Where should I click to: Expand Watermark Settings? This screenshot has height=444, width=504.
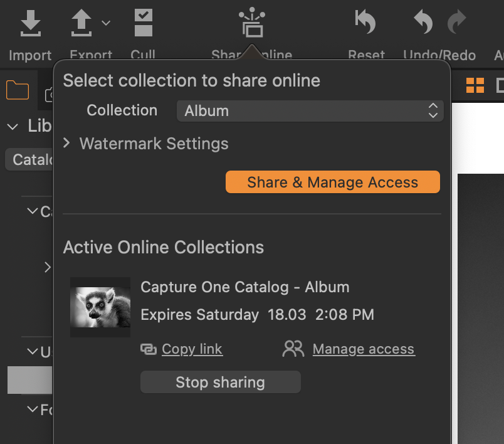66,143
